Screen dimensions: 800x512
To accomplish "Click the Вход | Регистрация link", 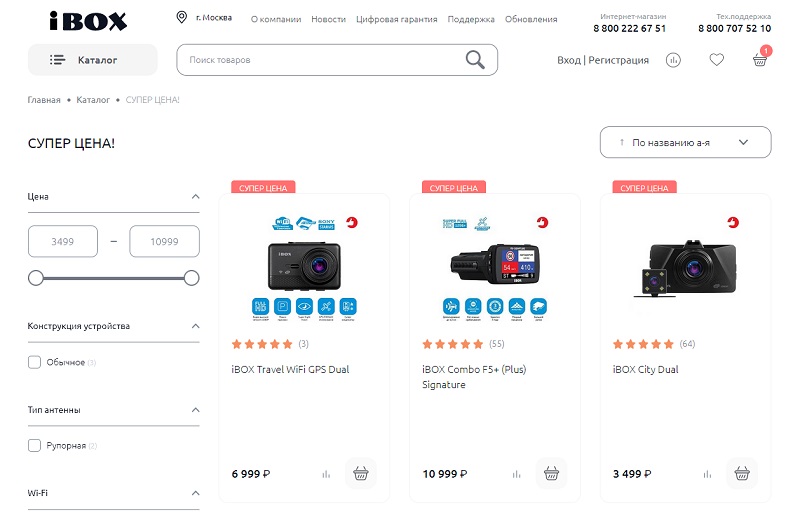I will [x=602, y=60].
